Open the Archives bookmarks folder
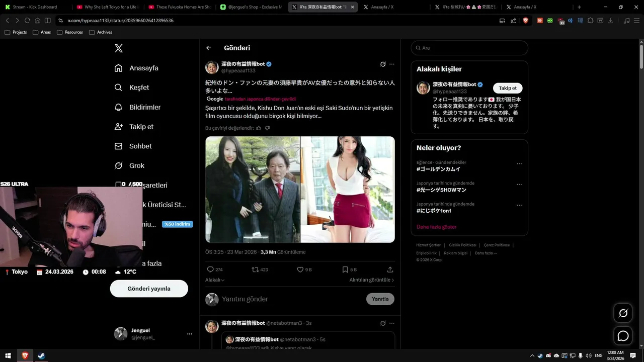Screen dimensions: 644x362 101,32
